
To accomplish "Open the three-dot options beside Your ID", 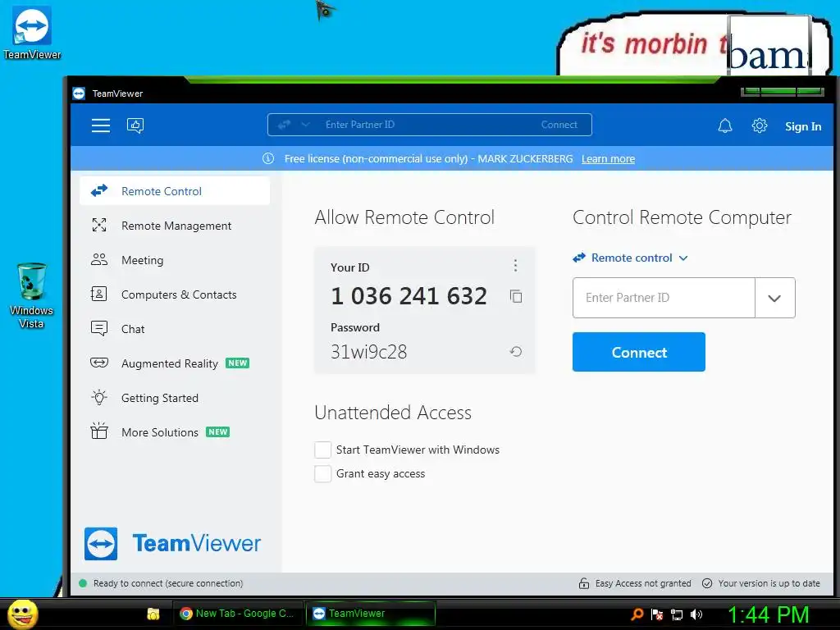I will click(515, 265).
